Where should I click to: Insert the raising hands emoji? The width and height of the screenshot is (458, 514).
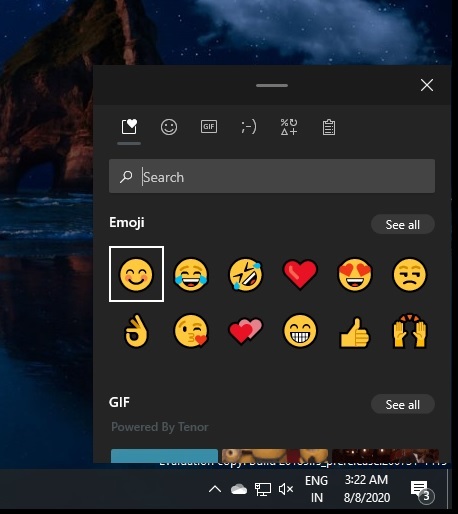(410, 331)
